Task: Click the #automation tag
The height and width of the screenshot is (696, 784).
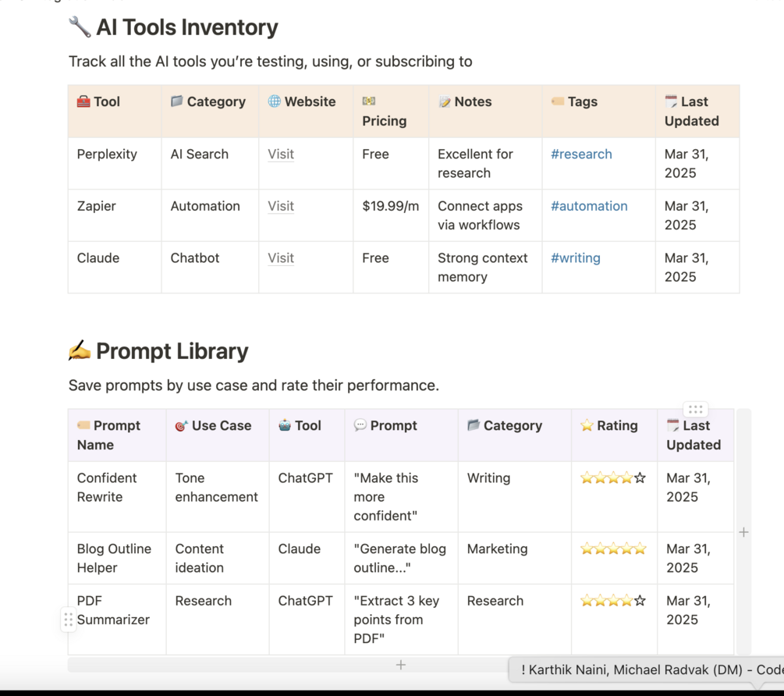Action: pos(589,206)
